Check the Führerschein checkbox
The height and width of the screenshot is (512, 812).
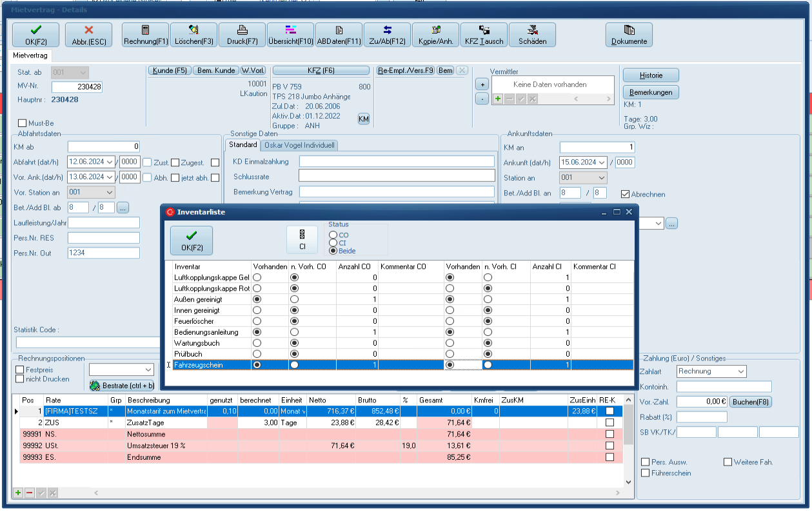646,473
